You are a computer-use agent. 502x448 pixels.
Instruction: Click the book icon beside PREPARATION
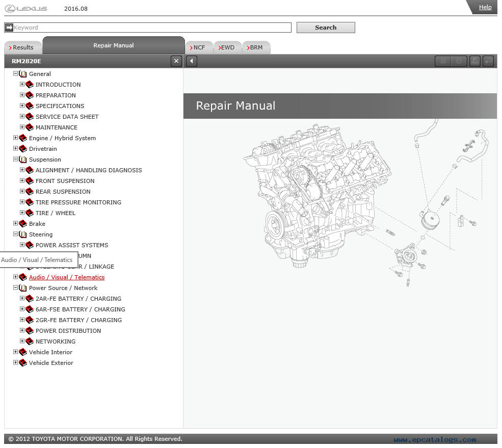30,95
